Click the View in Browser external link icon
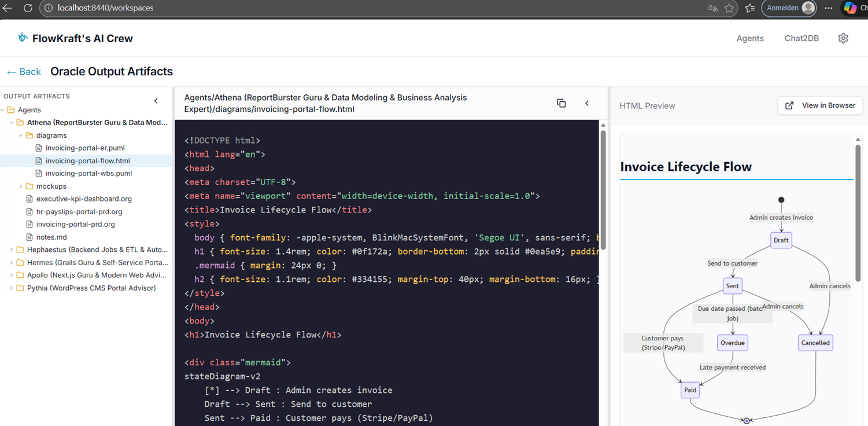 [789, 105]
